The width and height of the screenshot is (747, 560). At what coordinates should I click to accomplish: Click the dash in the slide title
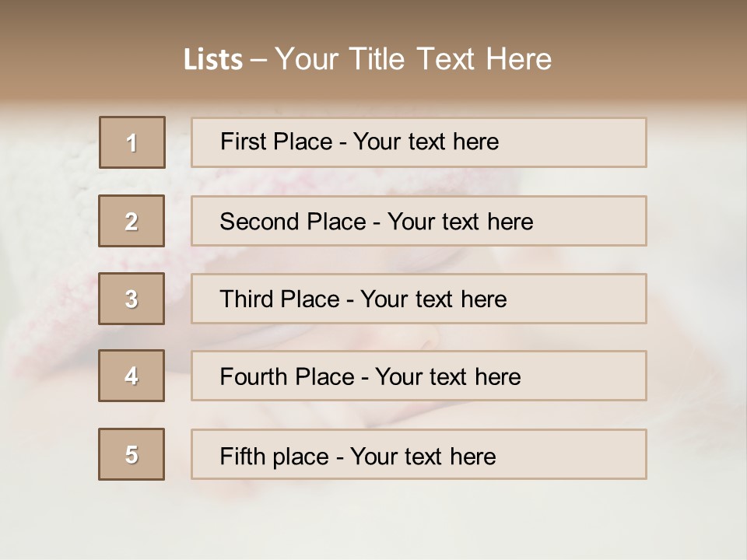[259, 60]
